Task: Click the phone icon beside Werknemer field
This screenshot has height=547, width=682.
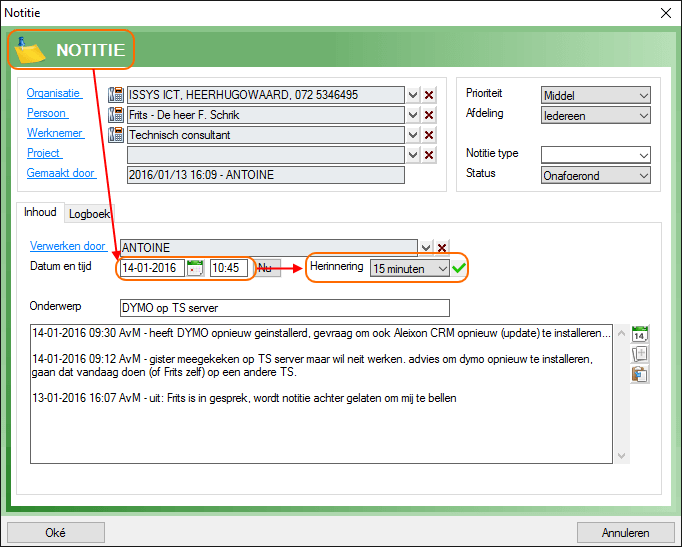Action: coord(116,134)
